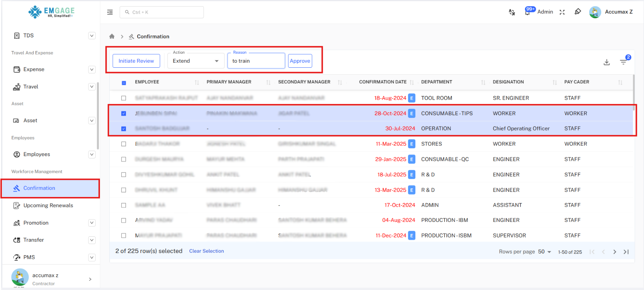Toggle the select-all header checkbox

coord(124,83)
